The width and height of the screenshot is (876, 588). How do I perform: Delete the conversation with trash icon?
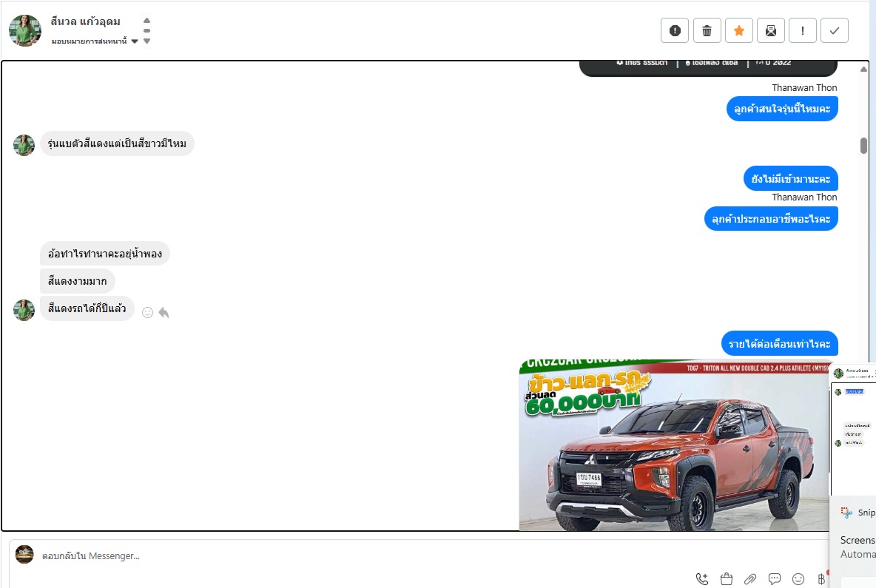707,30
